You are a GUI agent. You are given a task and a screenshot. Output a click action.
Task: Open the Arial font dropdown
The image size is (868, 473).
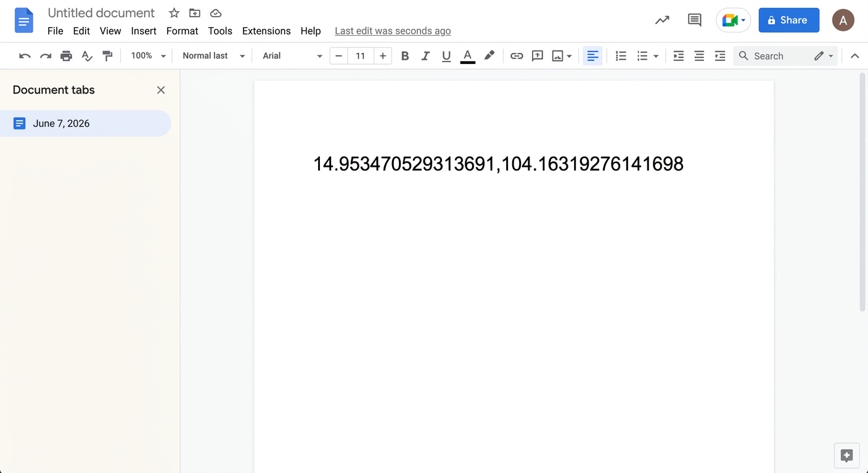[x=292, y=56]
